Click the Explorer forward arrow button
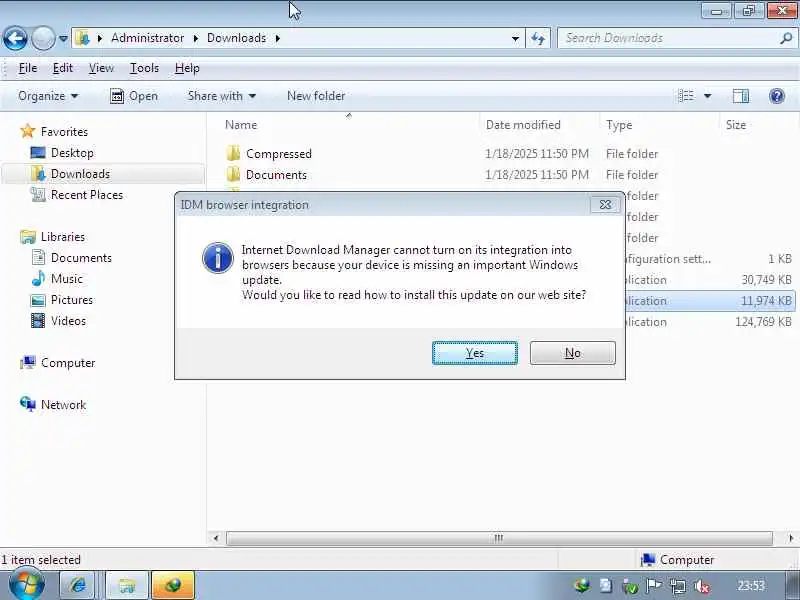The height and width of the screenshot is (600, 800). coord(43,38)
